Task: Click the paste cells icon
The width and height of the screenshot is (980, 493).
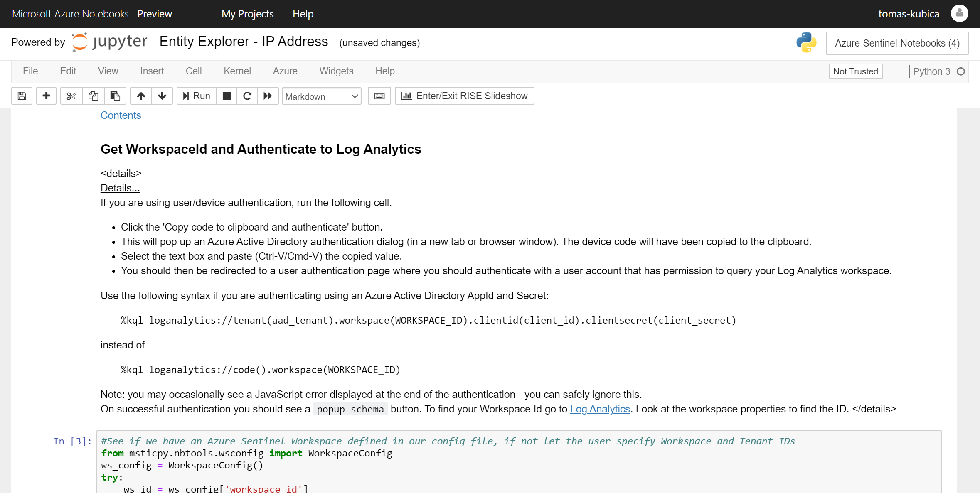Action: click(115, 96)
